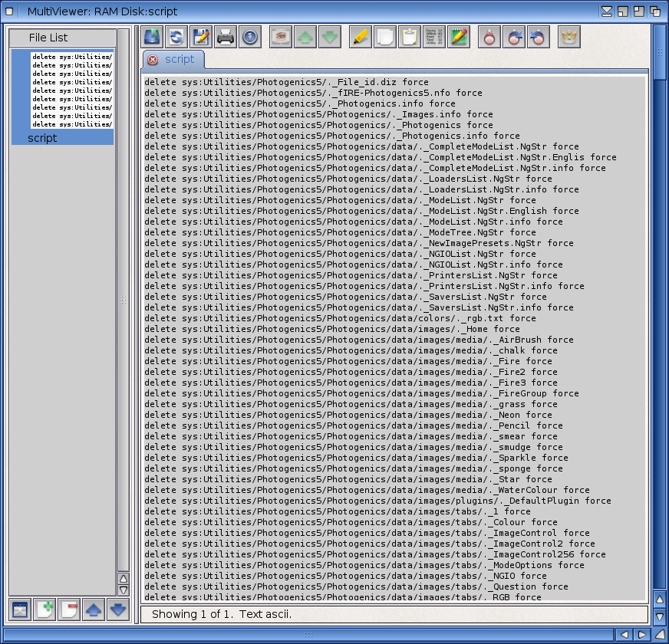669x644 pixels.
Task: Move file up with the blue up arrow
Action: click(94, 609)
